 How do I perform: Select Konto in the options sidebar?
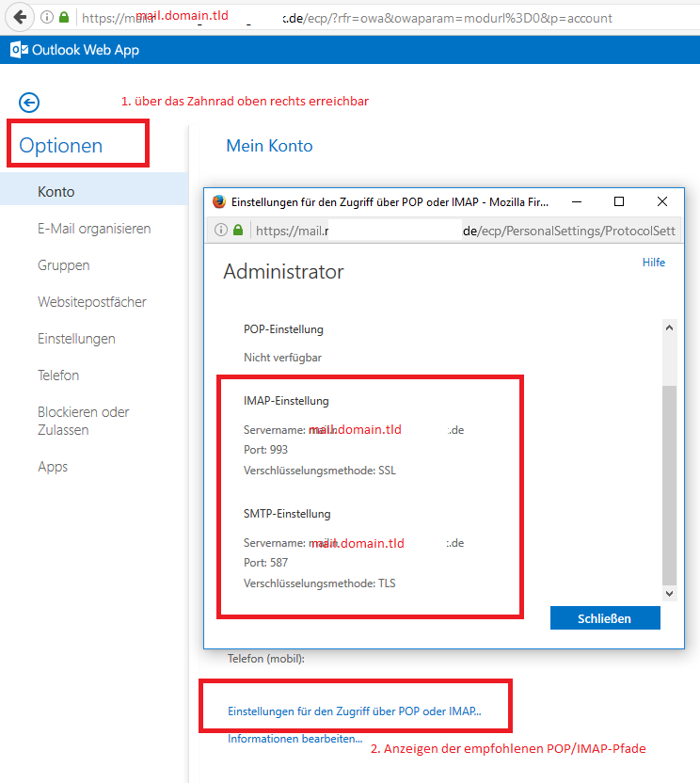click(56, 192)
